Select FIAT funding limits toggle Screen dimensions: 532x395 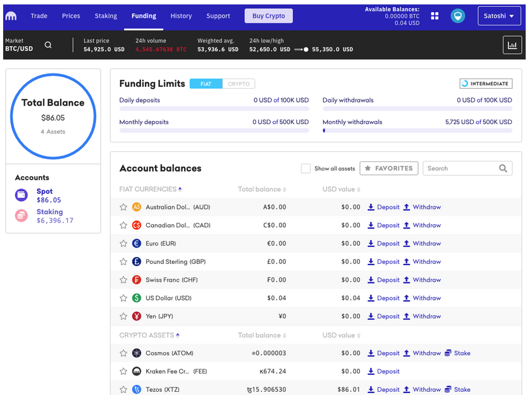pyautogui.click(x=206, y=84)
